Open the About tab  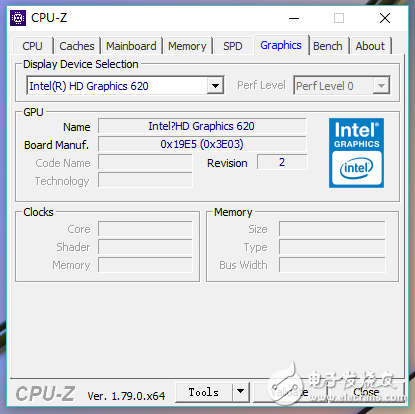370,46
